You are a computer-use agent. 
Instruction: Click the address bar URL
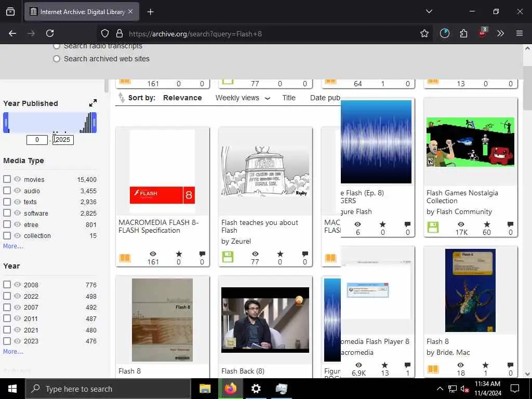point(195,34)
